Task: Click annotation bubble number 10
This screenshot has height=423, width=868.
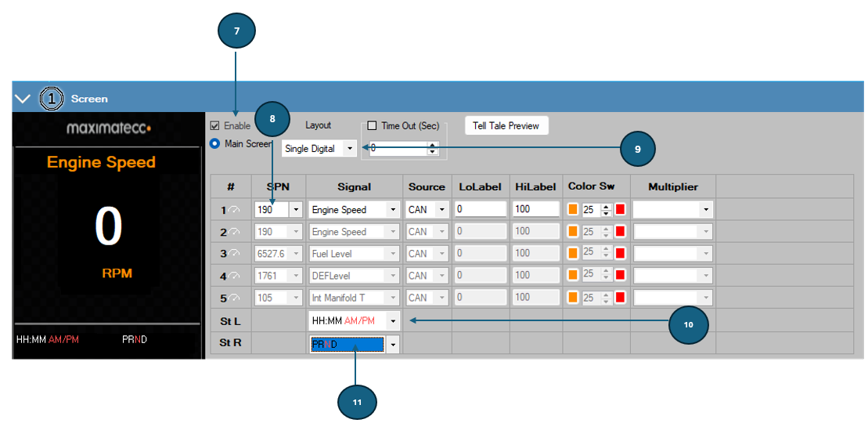Action: (688, 325)
